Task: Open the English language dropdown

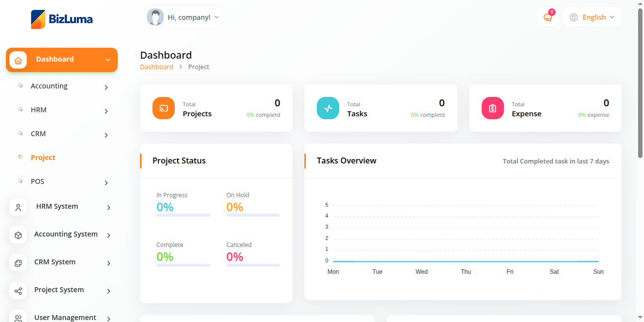Action: pos(592,17)
